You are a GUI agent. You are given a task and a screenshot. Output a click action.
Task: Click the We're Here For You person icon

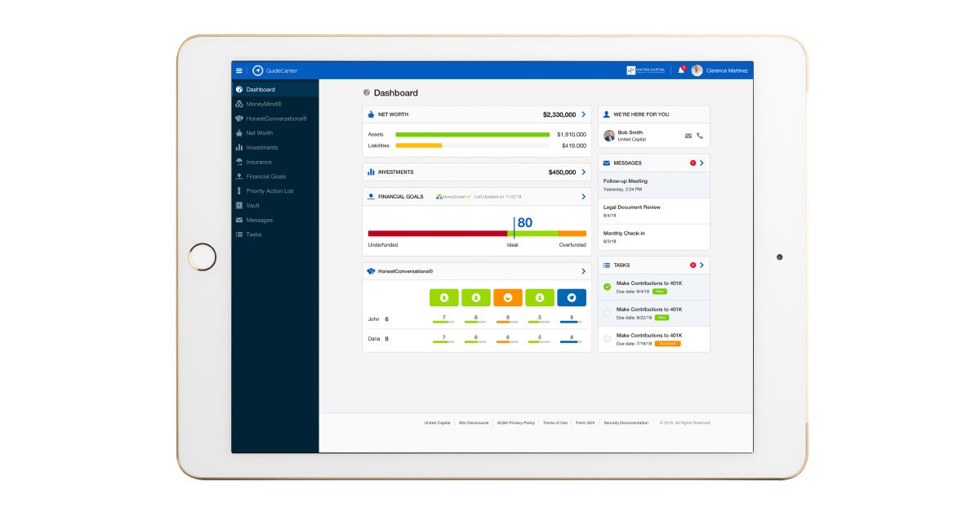(x=607, y=114)
